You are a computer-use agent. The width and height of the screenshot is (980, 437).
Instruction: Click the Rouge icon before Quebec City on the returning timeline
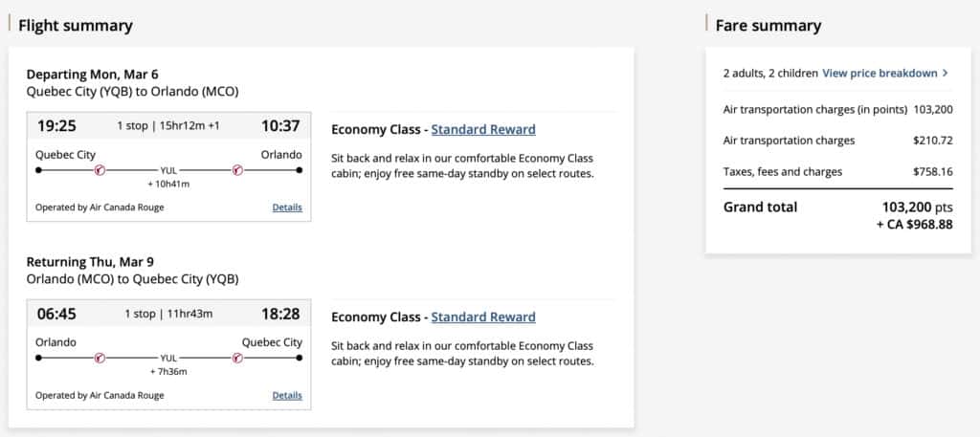coord(238,358)
